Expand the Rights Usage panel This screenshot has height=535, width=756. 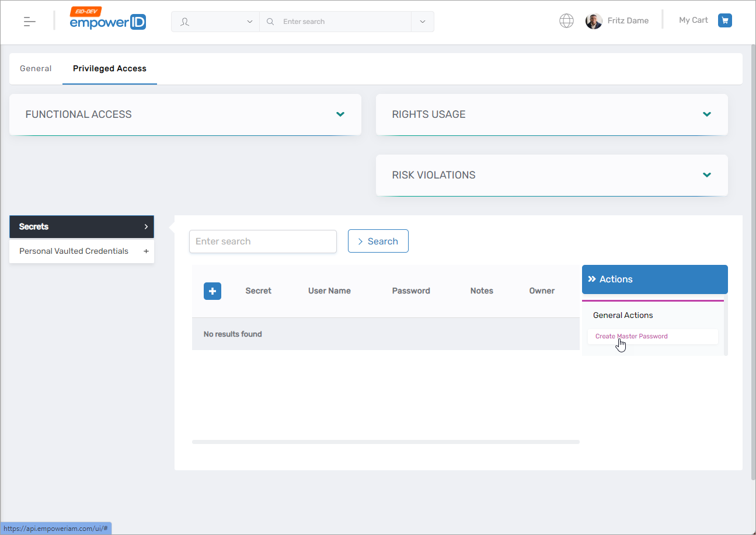tap(707, 114)
